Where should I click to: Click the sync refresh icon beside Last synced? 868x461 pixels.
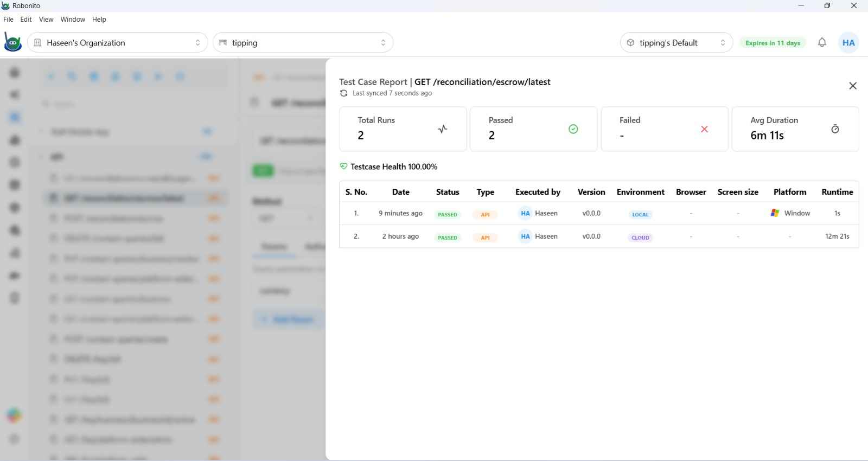click(x=343, y=93)
